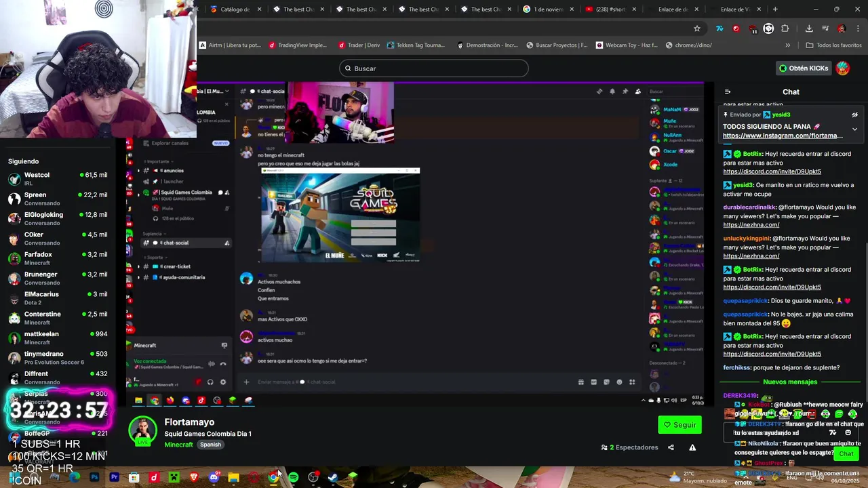Launch Photoshop from the Windows taskbar
Viewport: 868px width, 488px height.
[x=94, y=478]
